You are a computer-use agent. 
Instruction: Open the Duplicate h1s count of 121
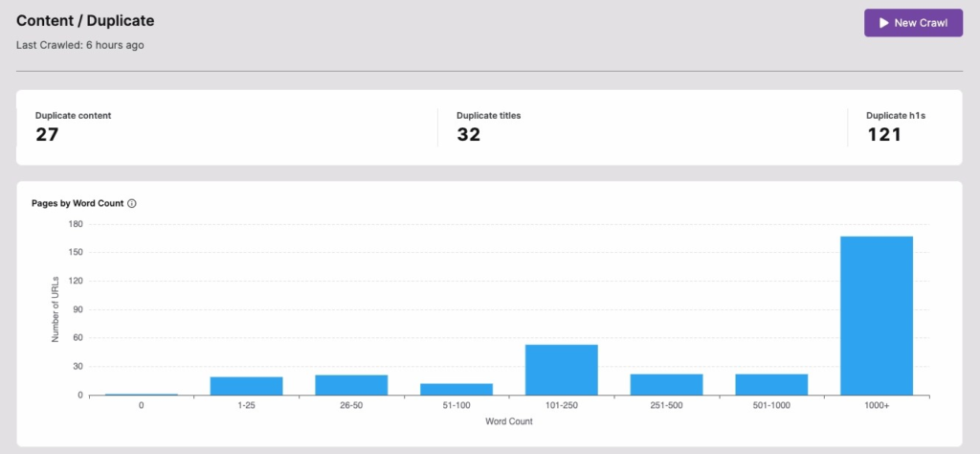coord(885,135)
